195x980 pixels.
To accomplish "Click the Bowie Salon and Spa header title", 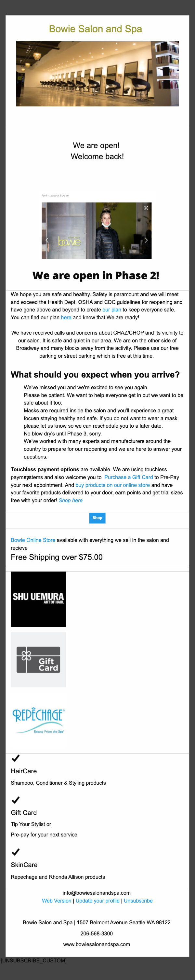I will (96, 29).
